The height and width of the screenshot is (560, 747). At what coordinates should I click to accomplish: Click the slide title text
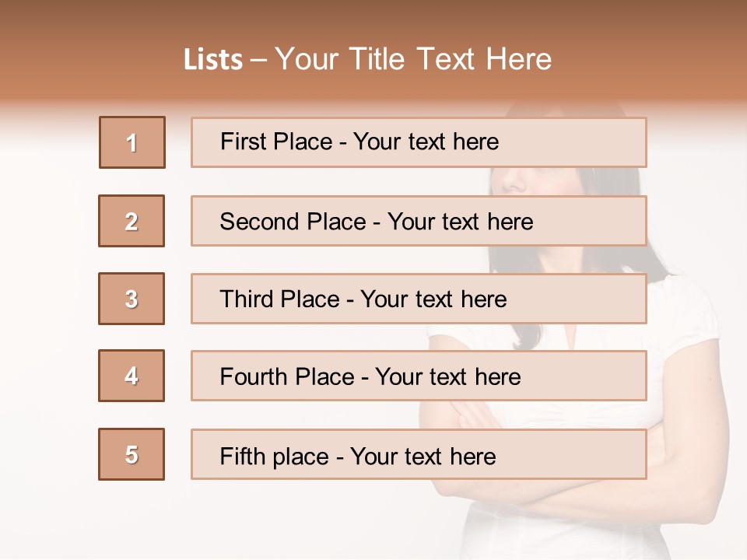(368, 59)
